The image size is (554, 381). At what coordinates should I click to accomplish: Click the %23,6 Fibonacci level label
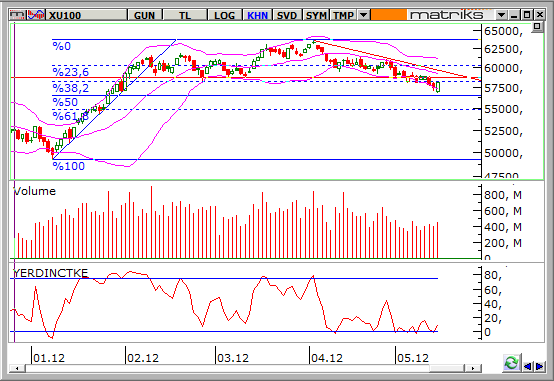click(x=71, y=72)
